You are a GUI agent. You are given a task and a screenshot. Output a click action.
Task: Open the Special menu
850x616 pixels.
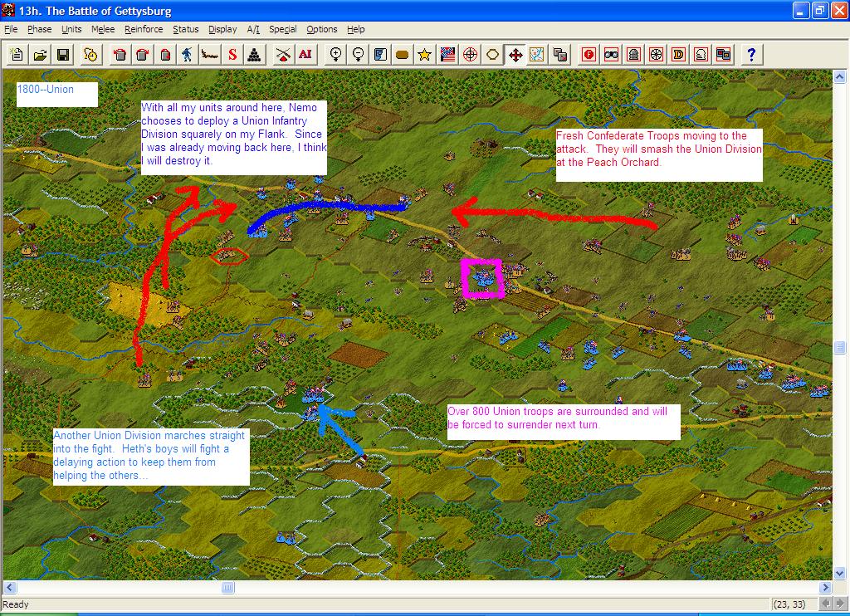[x=283, y=29]
